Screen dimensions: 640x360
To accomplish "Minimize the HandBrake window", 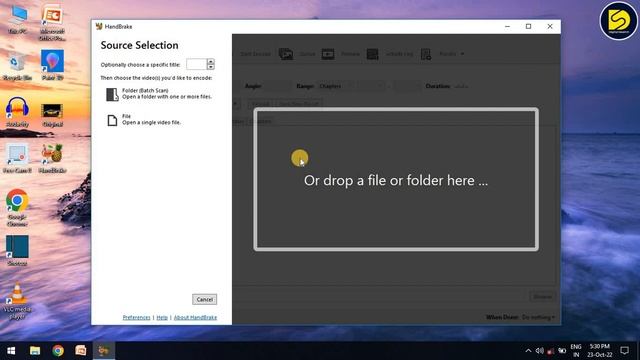I will pos(507,27).
